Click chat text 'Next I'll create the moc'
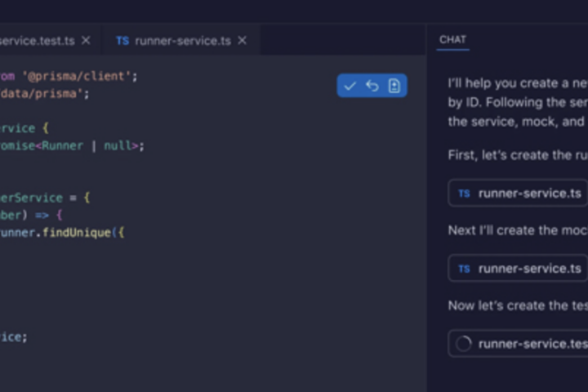Image resolution: width=588 pixels, height=392 pixels. click(x=518, y=230)
